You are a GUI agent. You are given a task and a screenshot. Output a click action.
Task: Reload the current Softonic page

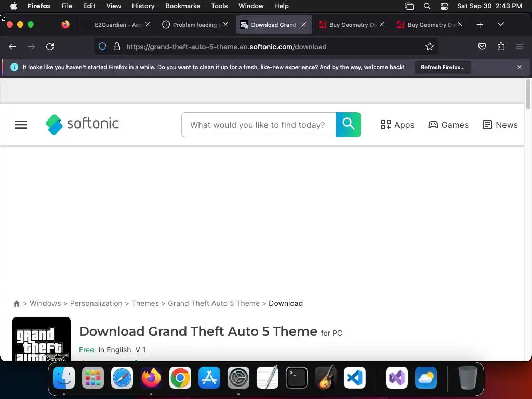[50, 47]
